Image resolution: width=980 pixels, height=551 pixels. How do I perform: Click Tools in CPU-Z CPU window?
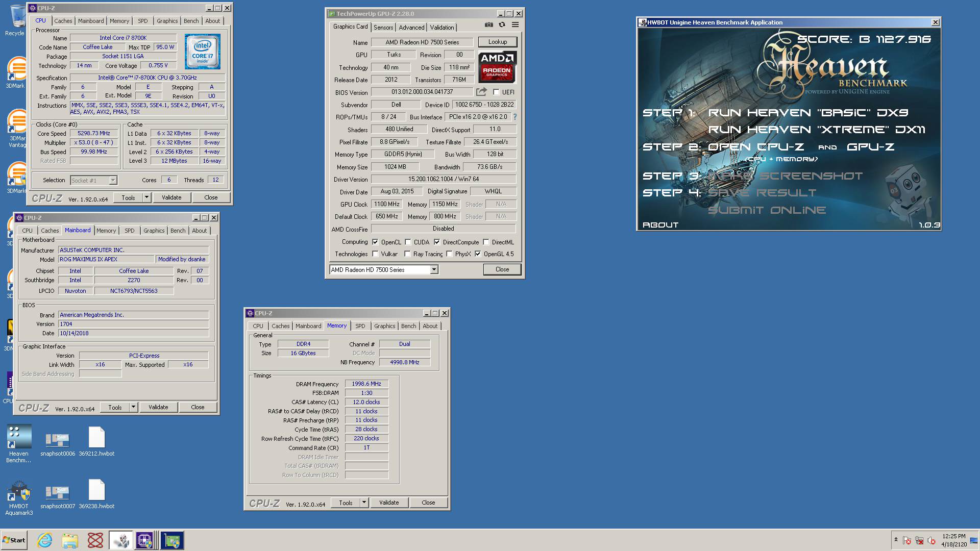click(128, 197)
